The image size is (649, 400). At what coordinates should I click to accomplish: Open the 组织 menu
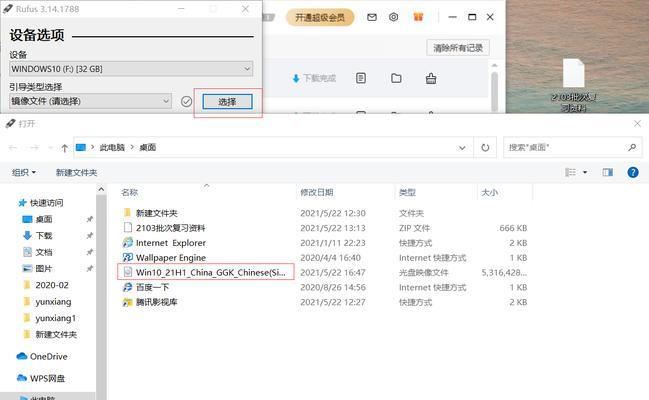[x=24, y=172]
